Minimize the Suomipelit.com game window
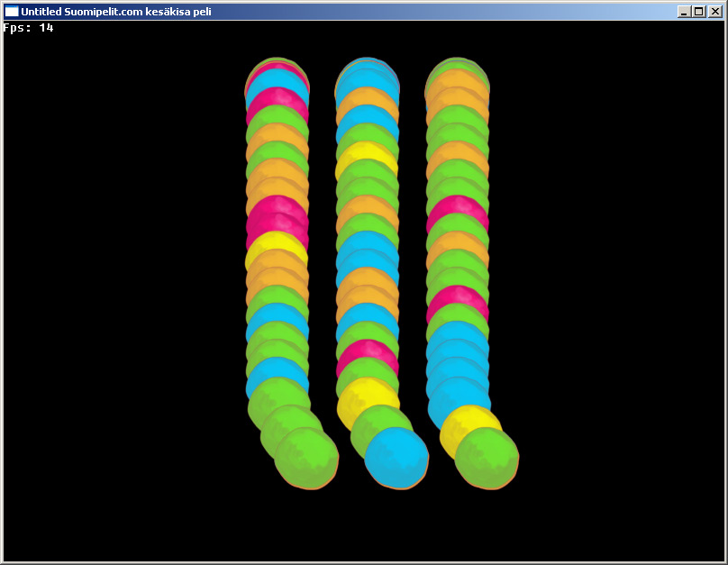This screenshot has width=728, height=565. (684, 12)
